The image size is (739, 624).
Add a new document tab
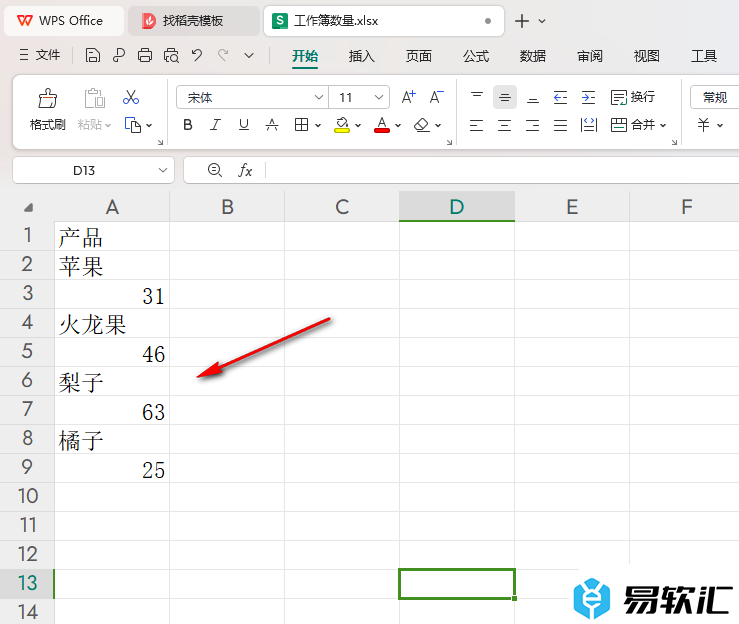click(x=522, y=21)
